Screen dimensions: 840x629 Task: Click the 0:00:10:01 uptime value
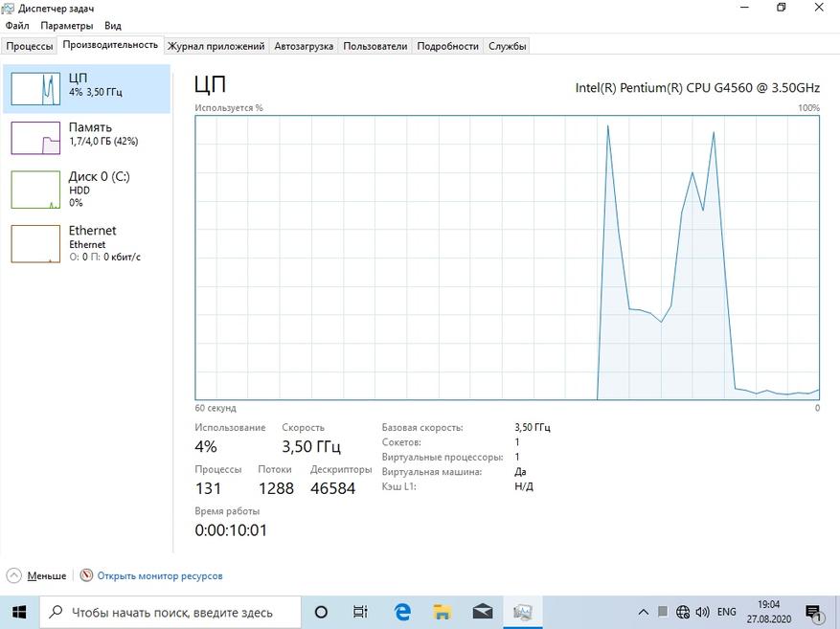pyautogui.click(x=231, y=530)
